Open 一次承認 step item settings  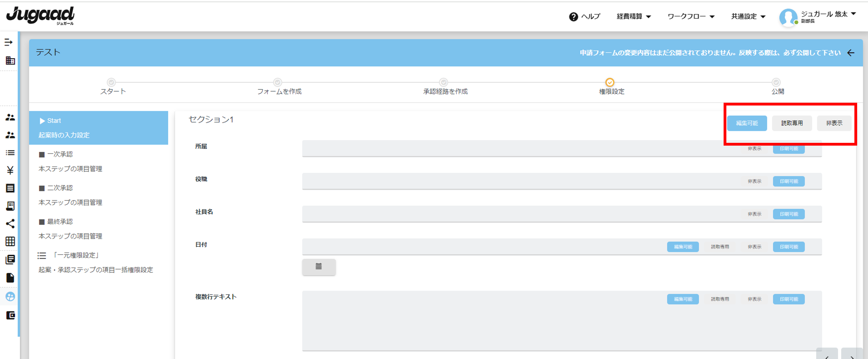pyautogui.click(x=70, y=169)
